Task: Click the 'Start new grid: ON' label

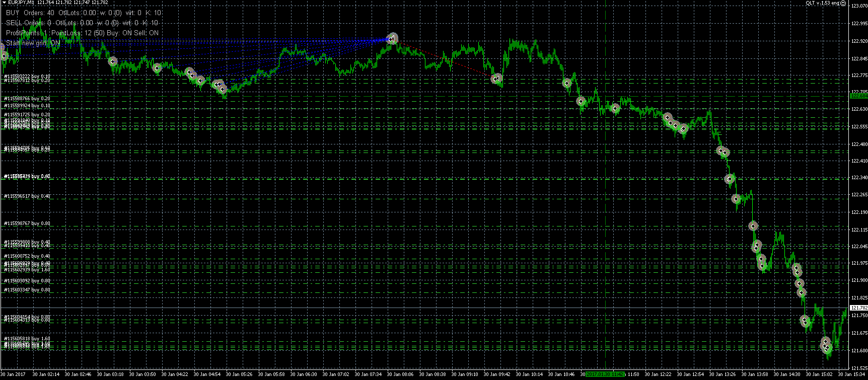Action: tap(33, 43)
